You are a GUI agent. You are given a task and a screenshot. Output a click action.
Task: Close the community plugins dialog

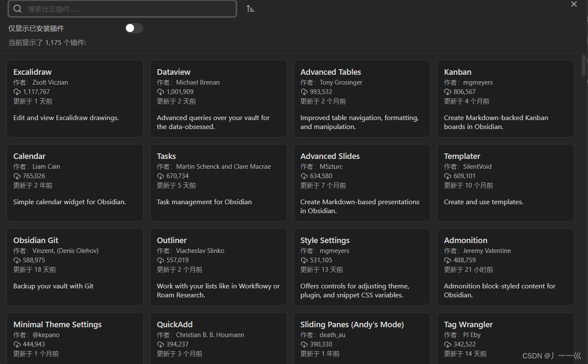(x=574, y=4)
